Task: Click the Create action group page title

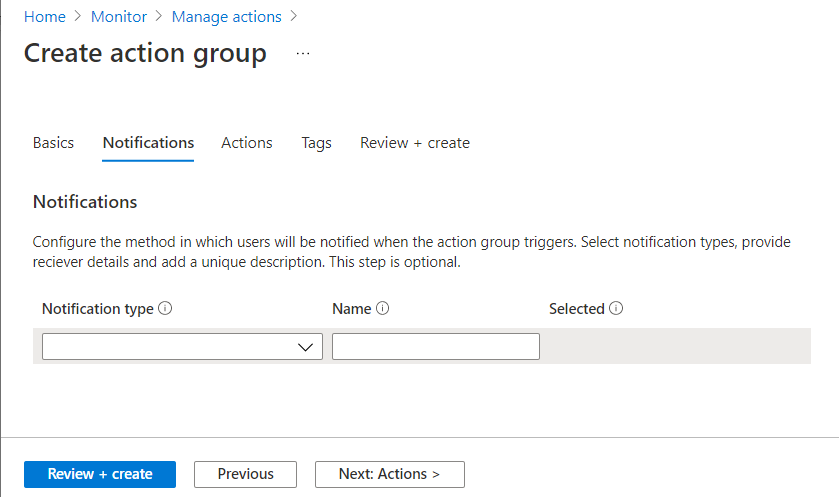Action: (145, 53)
